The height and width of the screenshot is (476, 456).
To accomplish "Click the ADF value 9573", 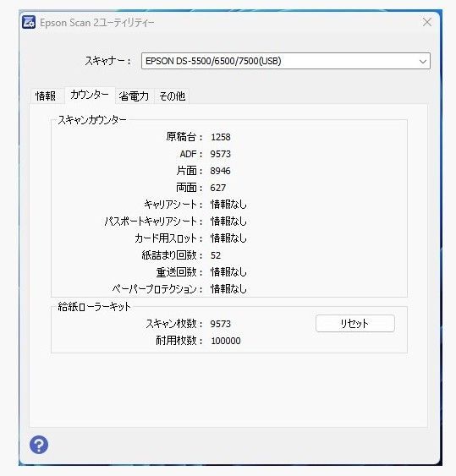I will [221, 154].
